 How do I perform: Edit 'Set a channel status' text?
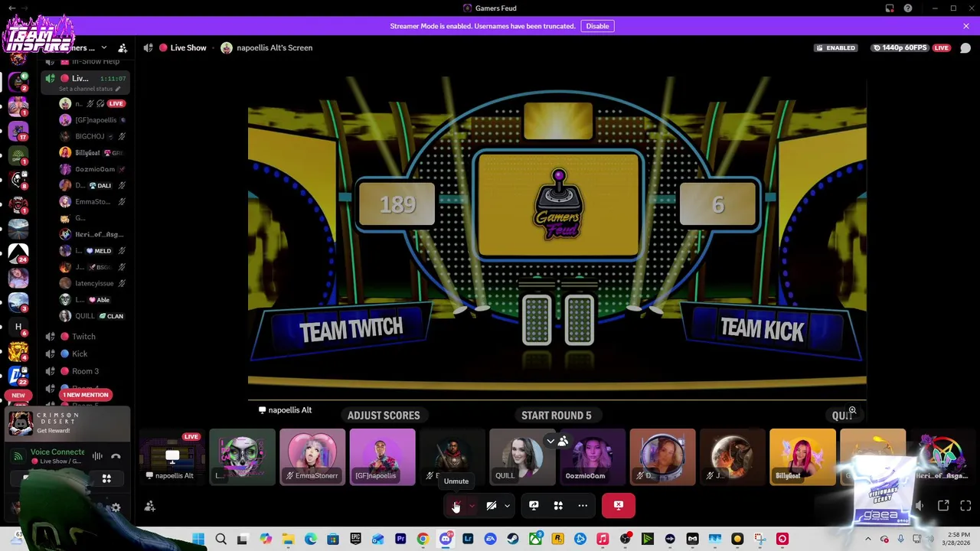point(90,89)
